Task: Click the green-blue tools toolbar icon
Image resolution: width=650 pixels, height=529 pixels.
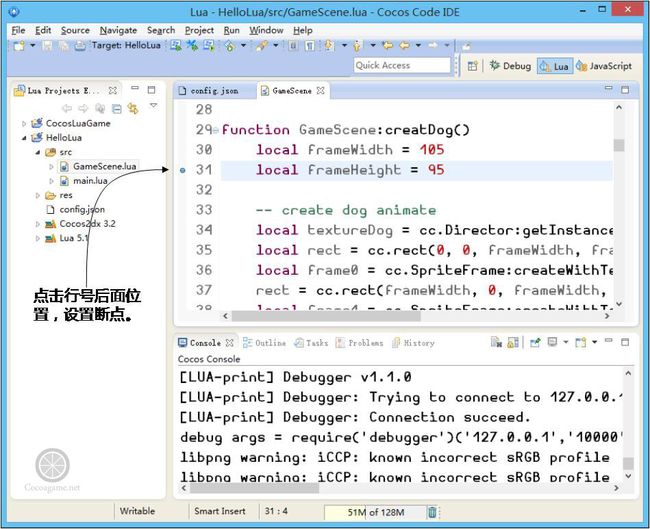Action: pos(192,45)
